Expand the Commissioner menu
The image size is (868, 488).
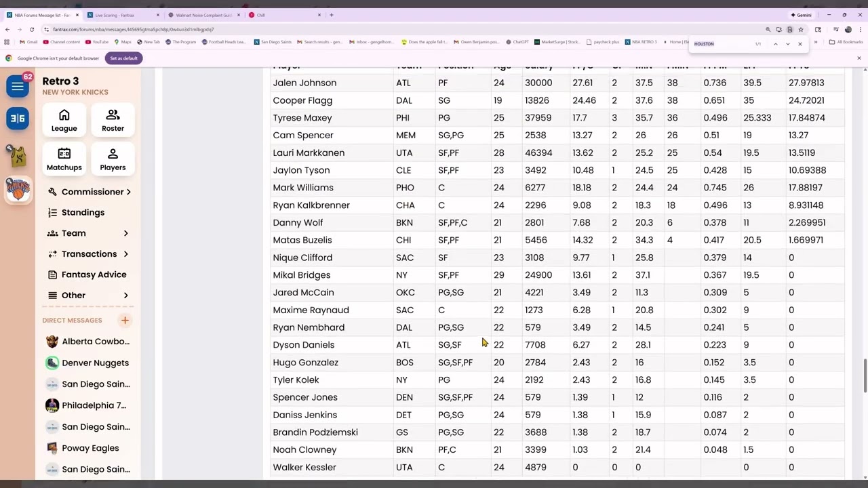(x=89, y=192)
